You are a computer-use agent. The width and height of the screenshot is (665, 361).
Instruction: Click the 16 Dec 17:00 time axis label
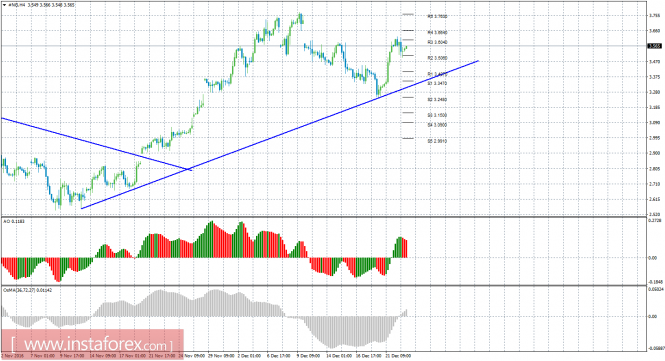(368, 356)
